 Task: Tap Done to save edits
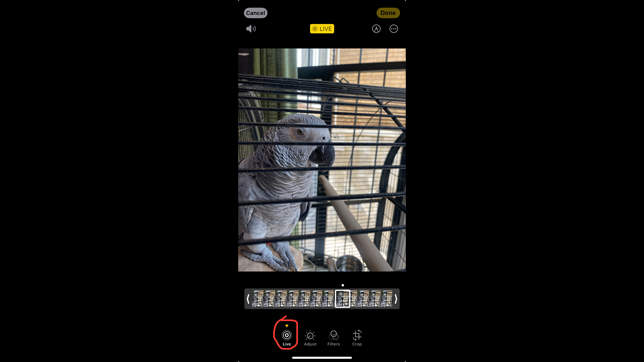point(388,12)
